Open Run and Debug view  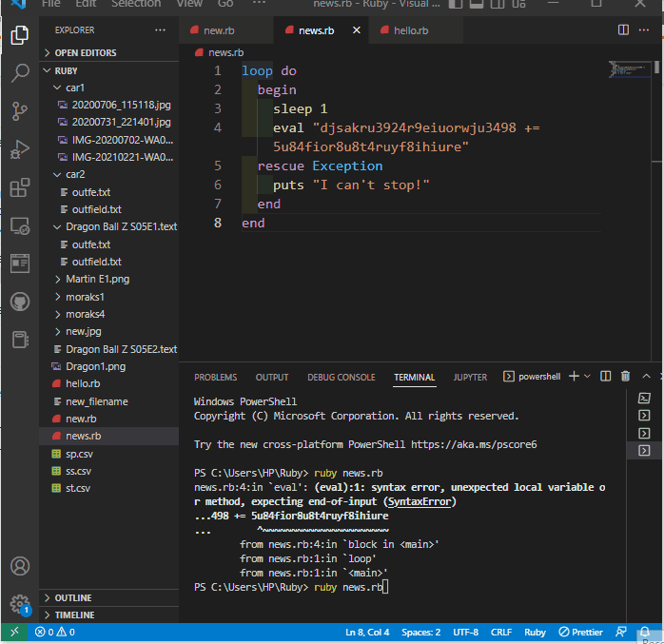tap(19, 149)
